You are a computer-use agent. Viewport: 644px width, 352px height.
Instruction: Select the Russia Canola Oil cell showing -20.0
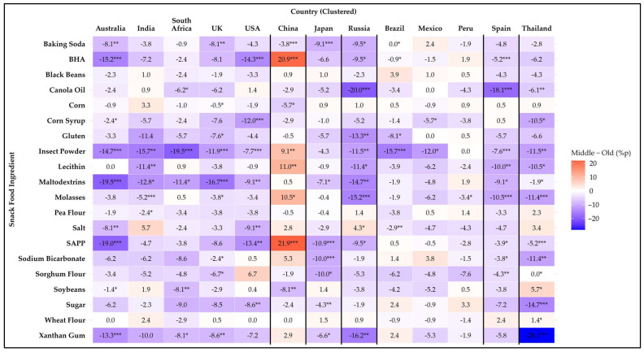(359, 90)
